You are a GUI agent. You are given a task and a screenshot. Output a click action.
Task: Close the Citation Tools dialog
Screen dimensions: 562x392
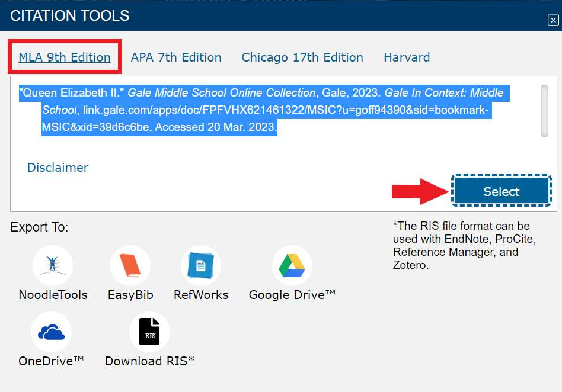pyautogui.click(x=553, y=20)
